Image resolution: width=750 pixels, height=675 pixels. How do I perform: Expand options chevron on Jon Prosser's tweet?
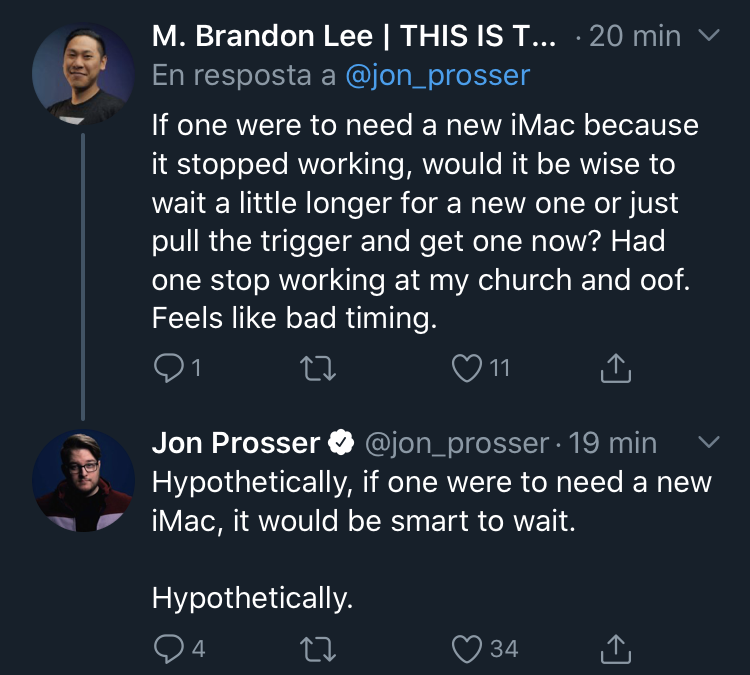708,442
